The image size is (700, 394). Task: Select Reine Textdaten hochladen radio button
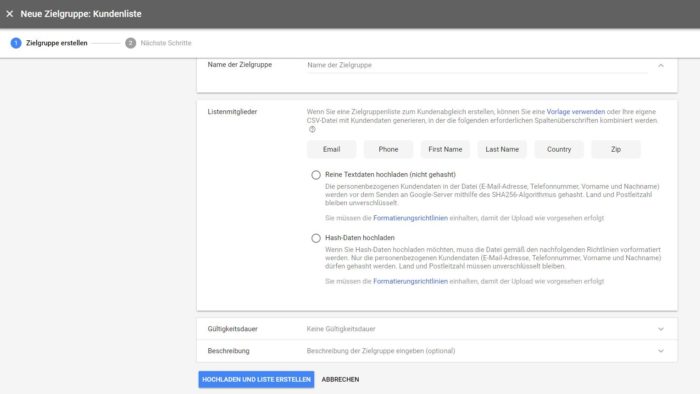pos(316,175)
